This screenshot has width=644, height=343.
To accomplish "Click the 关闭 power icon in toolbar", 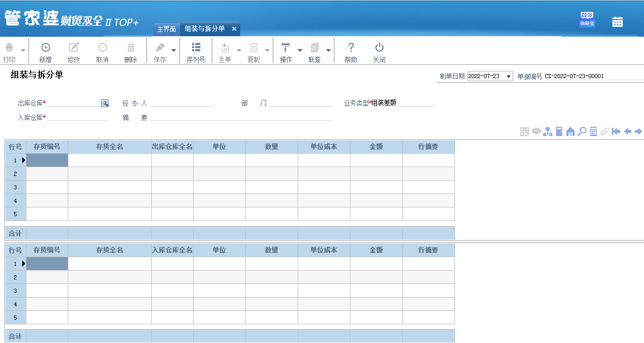I will 379,48.
